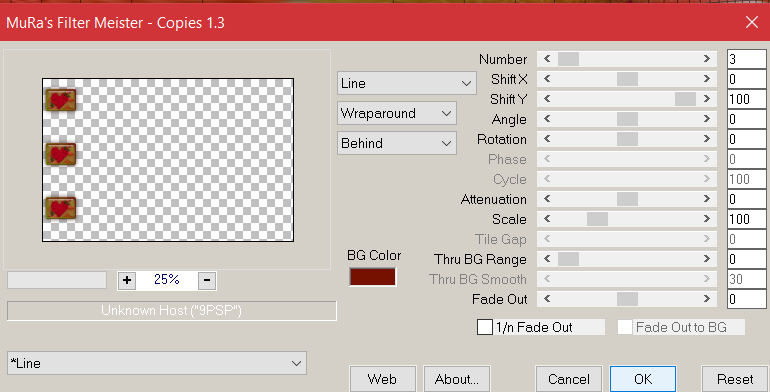Reset all filter settings
Screen dimensions: 770x392
[x=735, y=379]
